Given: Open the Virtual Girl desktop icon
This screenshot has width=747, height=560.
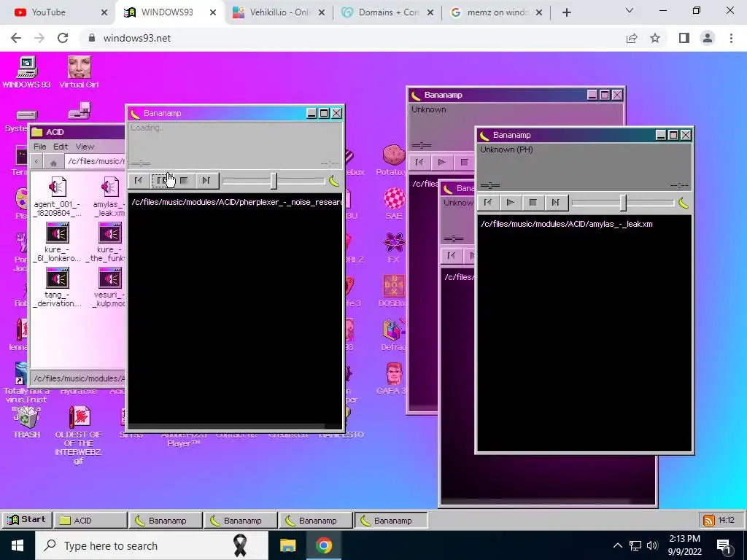Looking at the screenshot, I should coord(79,72).
